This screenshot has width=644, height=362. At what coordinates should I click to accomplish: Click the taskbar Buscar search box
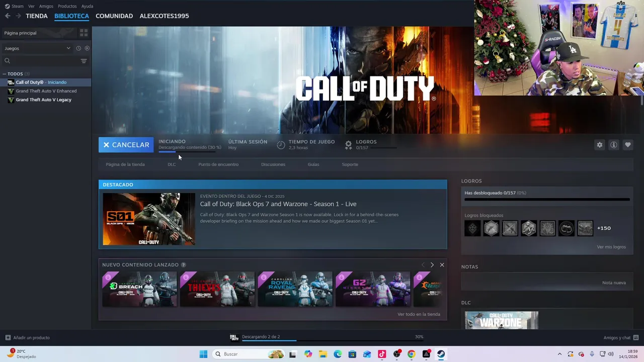tap(249, 354)
